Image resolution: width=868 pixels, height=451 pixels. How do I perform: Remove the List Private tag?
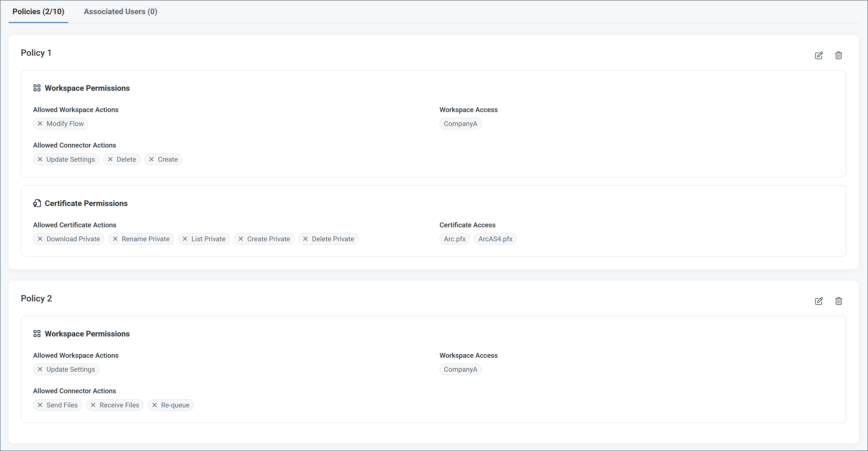coord(185,239)
